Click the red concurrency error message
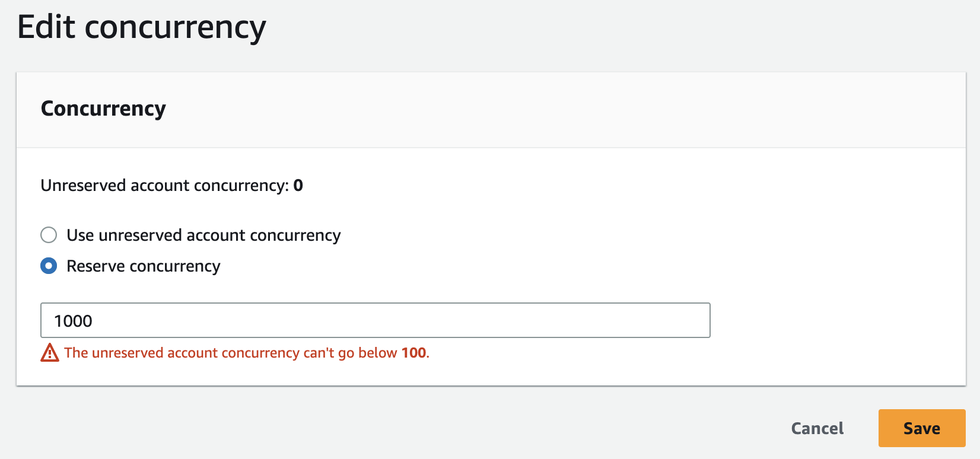 point(231,353)
